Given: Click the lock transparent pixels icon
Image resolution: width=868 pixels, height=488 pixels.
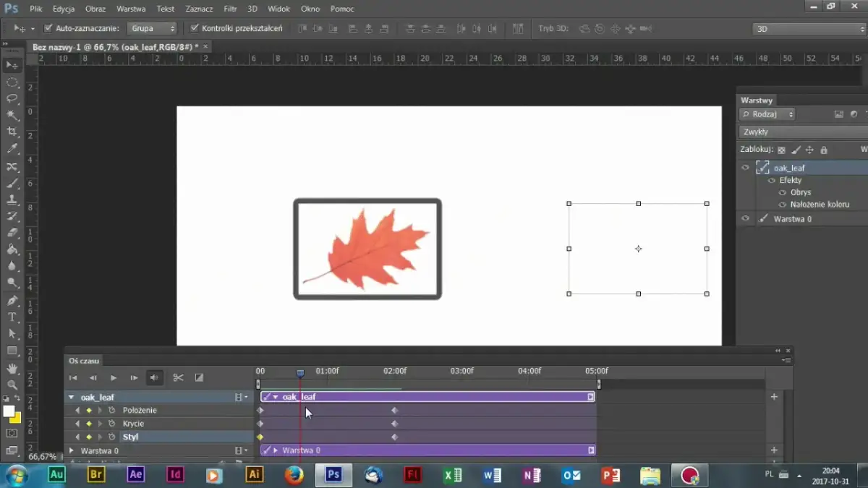Looking at the screenshot, I should click(783, 149).
